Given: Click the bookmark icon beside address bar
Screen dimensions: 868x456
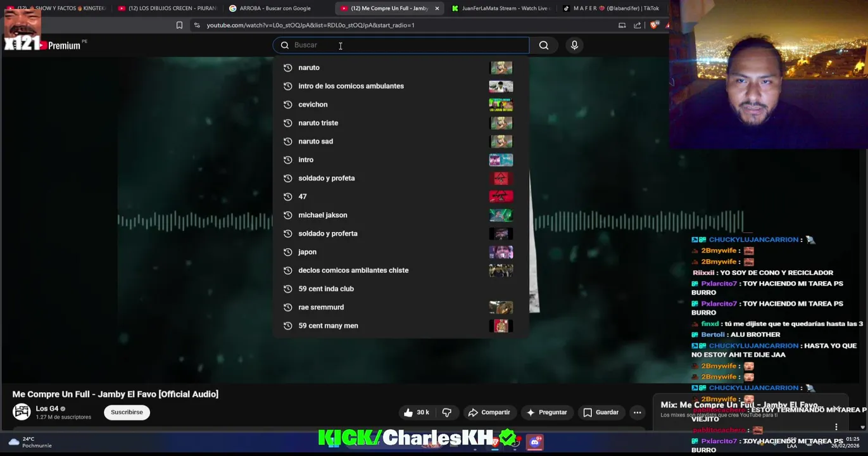Looking at the screenshot, I should click(179, 25).
